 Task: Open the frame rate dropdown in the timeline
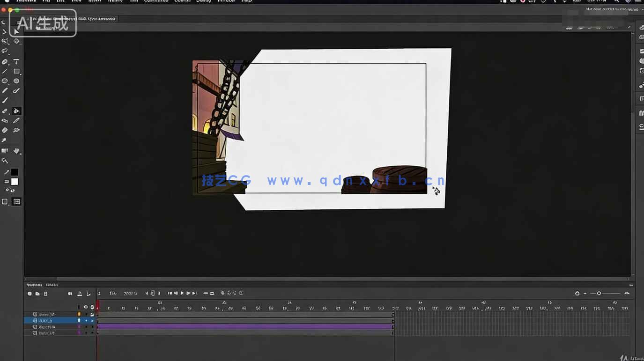[131, 293]
